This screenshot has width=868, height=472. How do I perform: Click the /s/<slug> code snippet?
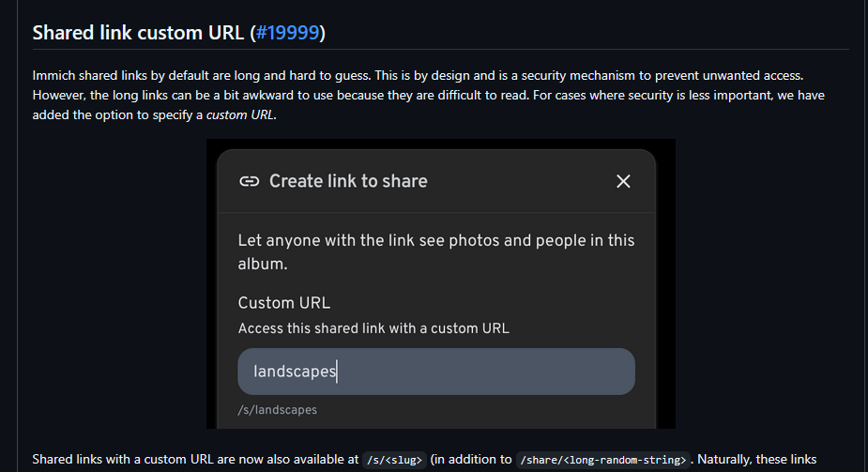click(x=394, y=460)
